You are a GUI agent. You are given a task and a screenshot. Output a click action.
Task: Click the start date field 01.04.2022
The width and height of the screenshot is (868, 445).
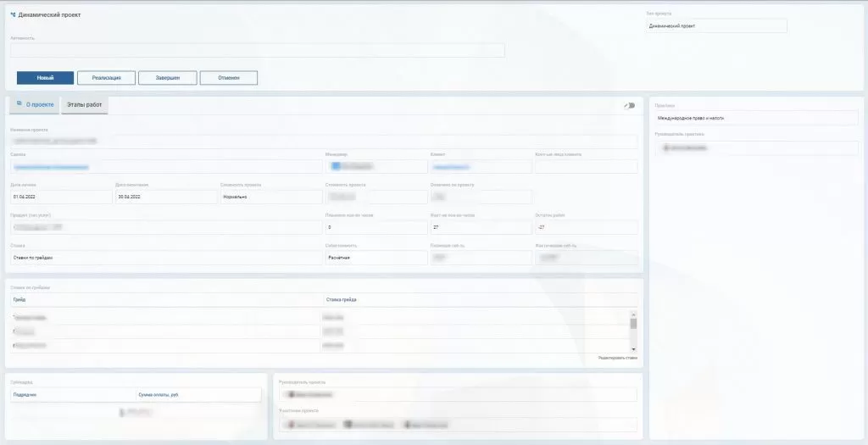coord(60,197)
